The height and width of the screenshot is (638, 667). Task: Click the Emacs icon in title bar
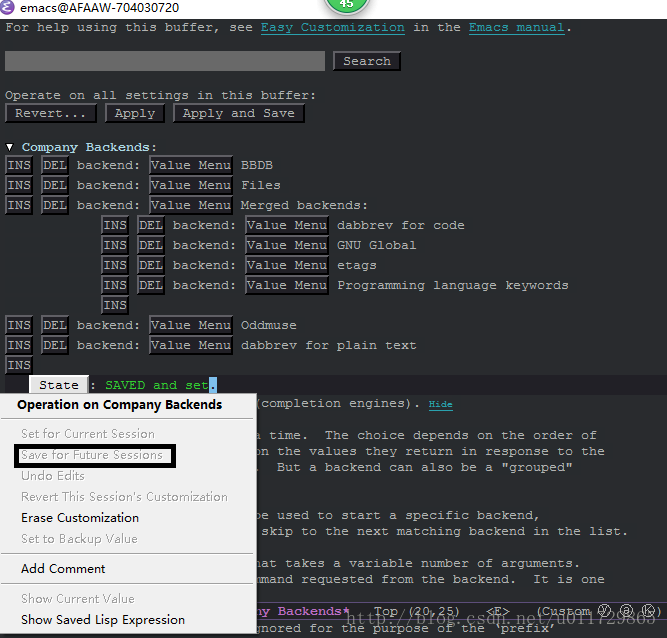pos(7,7)
